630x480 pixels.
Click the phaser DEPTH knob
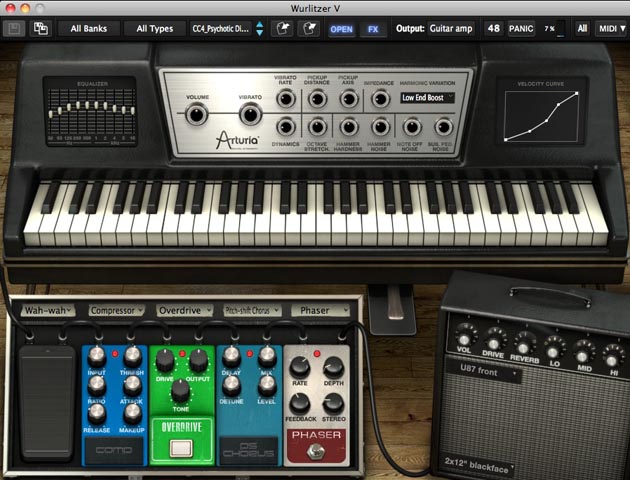[x=333, y=368]
